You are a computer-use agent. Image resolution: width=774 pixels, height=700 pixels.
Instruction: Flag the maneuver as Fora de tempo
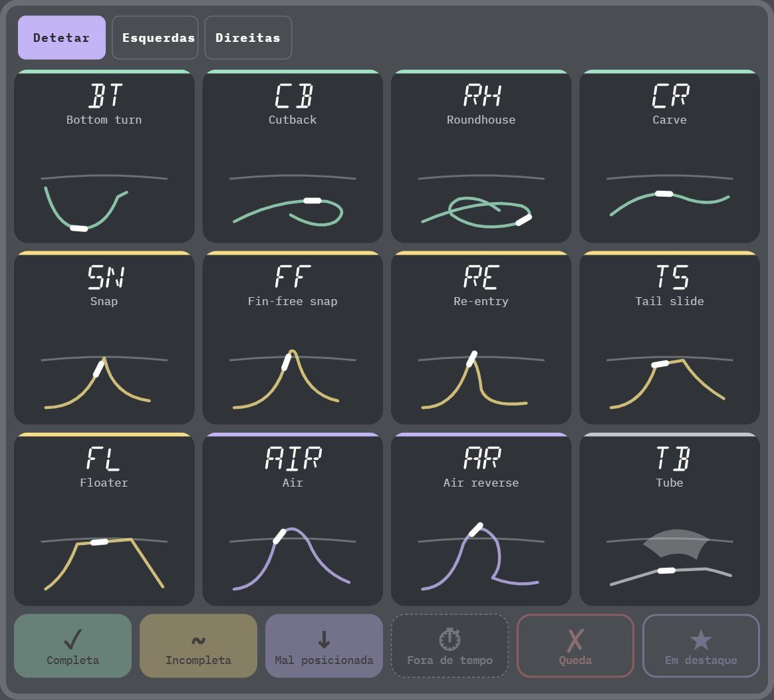pos(450,645)
